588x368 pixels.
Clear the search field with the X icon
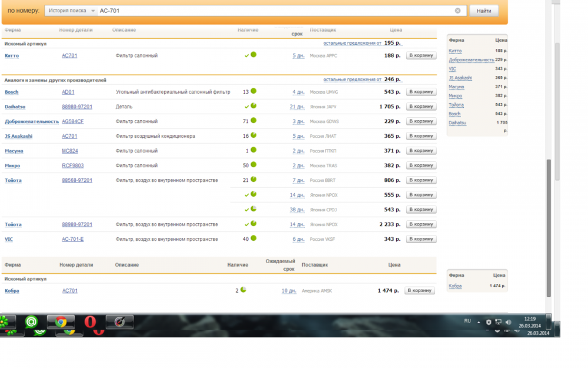tap(457, 11)
